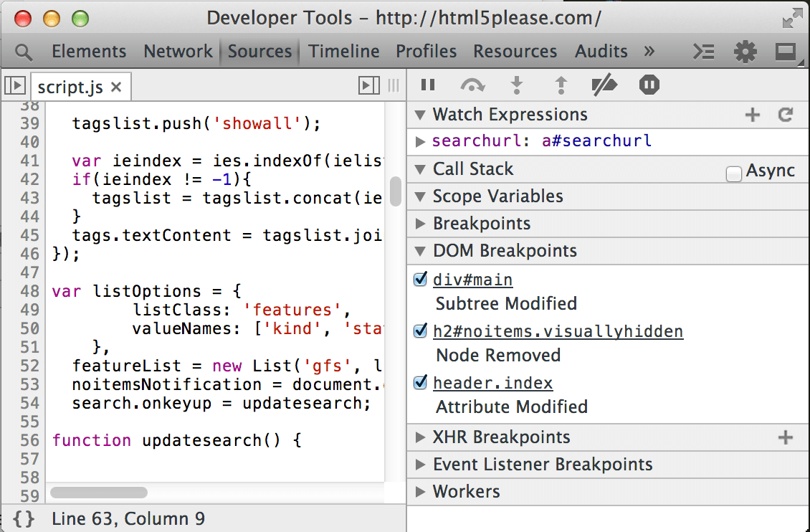Switch to the Network tab
Screen dimensions: 810x532
(x=178, y=52)
